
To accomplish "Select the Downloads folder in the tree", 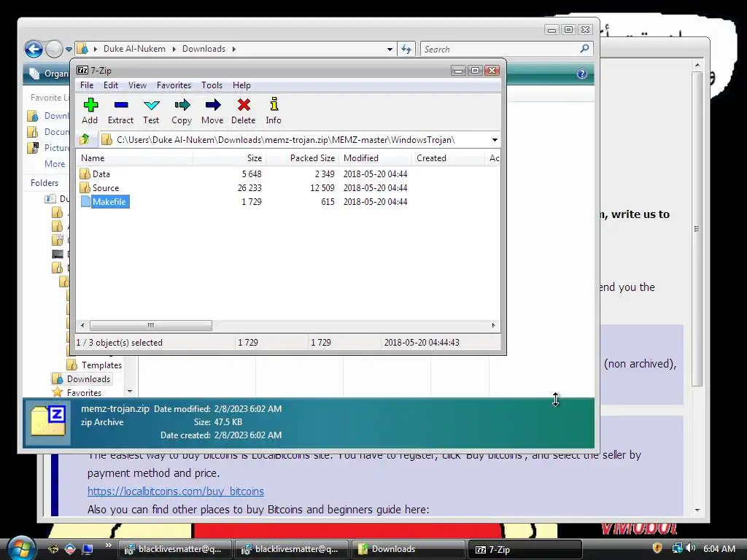I will (x=82, y=378).
